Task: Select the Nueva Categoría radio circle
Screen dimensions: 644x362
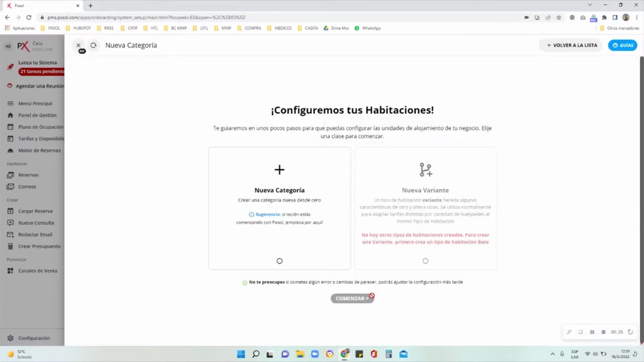Action: pyautogui.click(x=279, y=260)
